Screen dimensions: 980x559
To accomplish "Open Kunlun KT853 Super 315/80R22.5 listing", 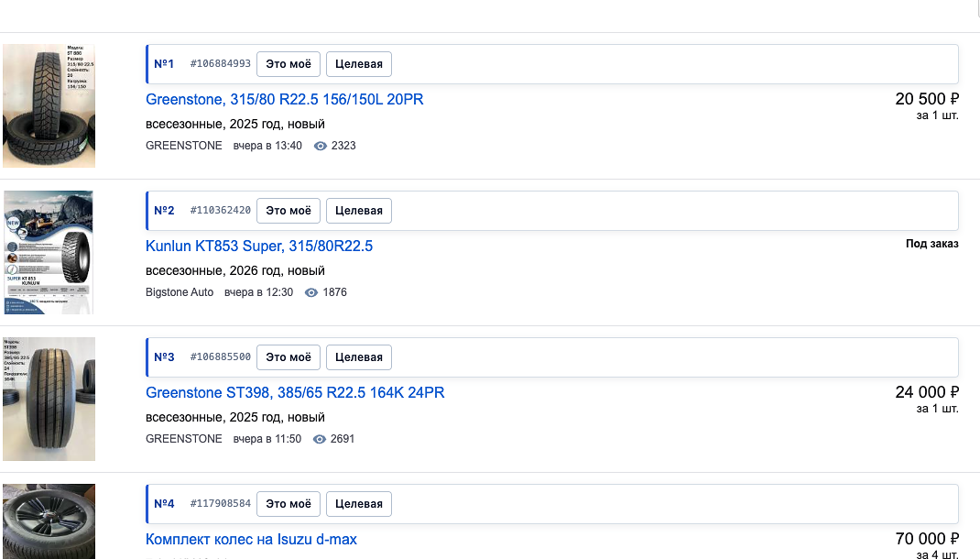I will pyautogui.click(x=259, y=247).
